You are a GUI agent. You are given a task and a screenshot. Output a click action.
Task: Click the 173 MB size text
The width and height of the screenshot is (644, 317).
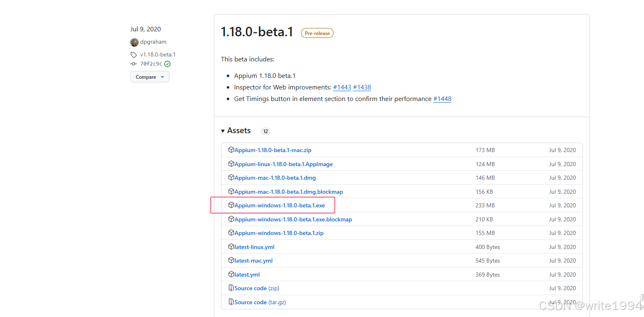pyautogui.click(x=485, y=150)
